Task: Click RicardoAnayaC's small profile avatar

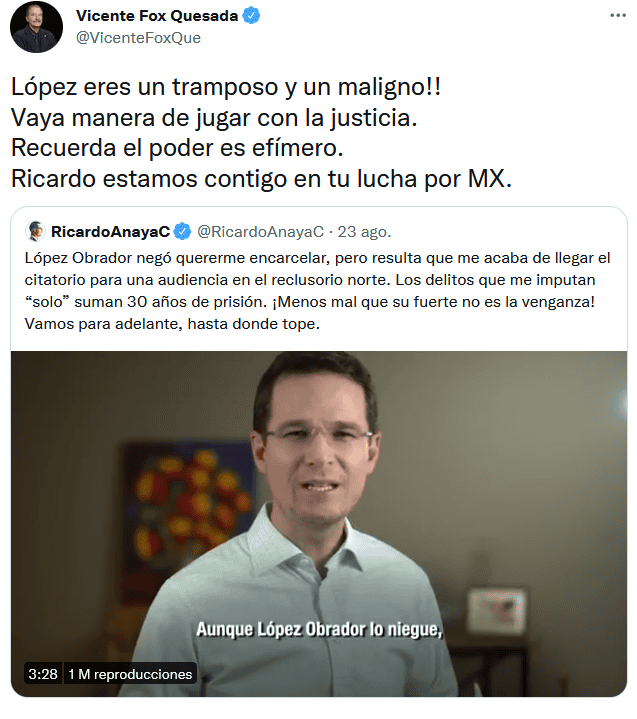Action: pyautogui.click(x=35, y=231)
